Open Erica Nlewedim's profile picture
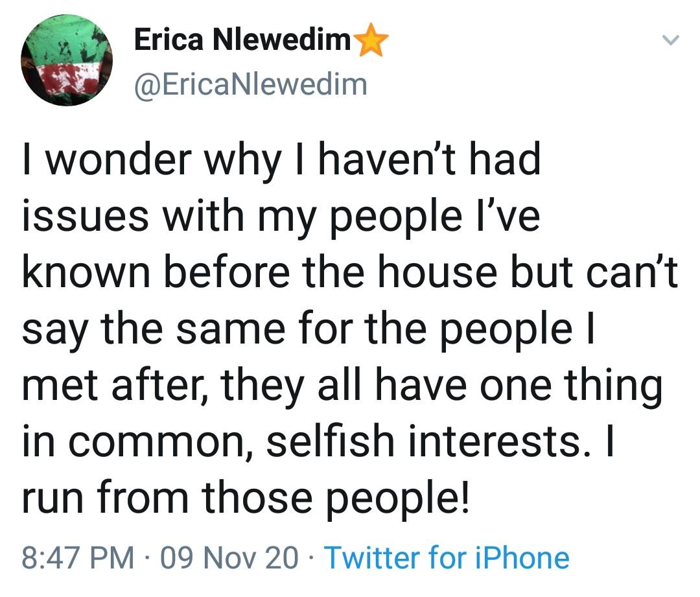 (67, 60)
